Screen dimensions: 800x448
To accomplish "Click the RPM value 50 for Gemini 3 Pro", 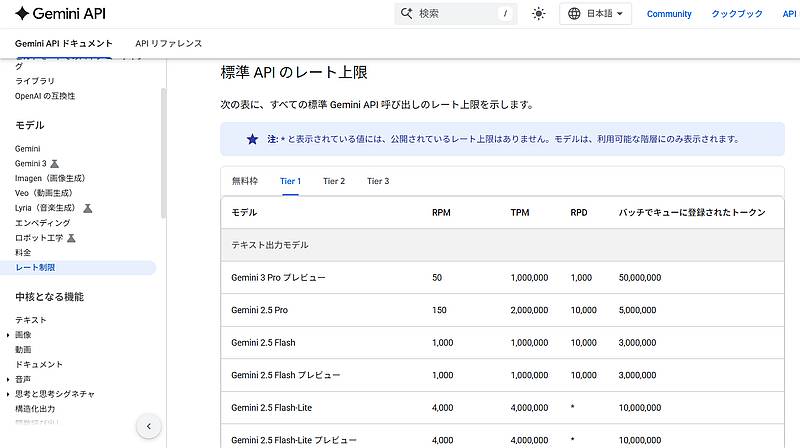I will pos(437,278).
